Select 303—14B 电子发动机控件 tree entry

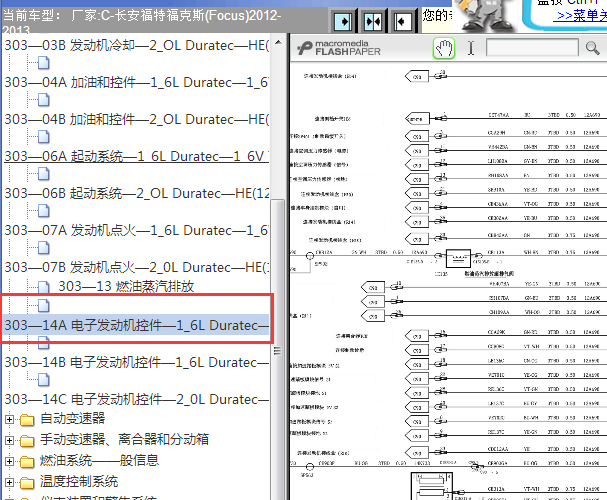[x=136, y=362]
